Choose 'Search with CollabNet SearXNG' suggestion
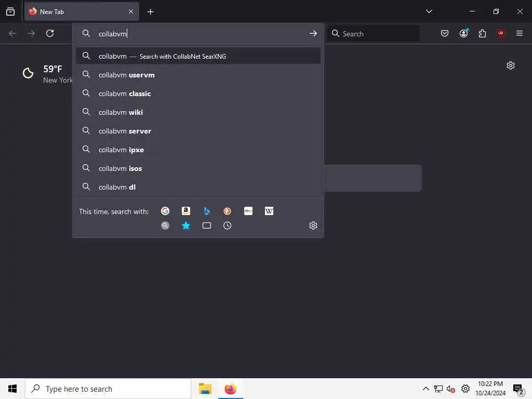 [x=198, y=56]
